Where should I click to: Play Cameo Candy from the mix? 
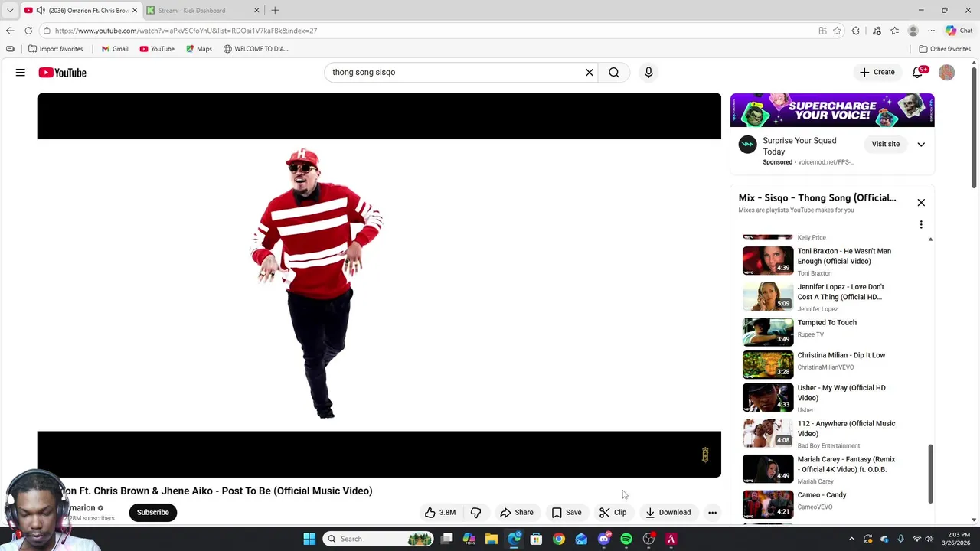click(832, 504)
